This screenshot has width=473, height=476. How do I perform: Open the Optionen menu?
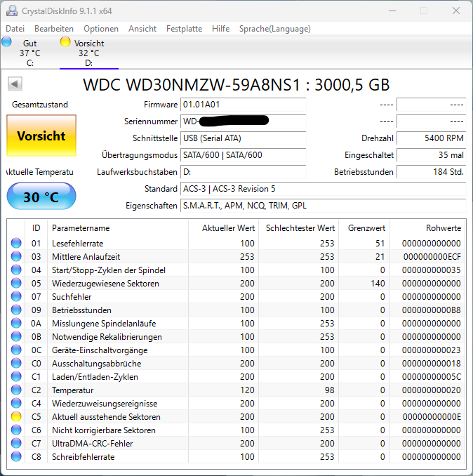(101, 29)
